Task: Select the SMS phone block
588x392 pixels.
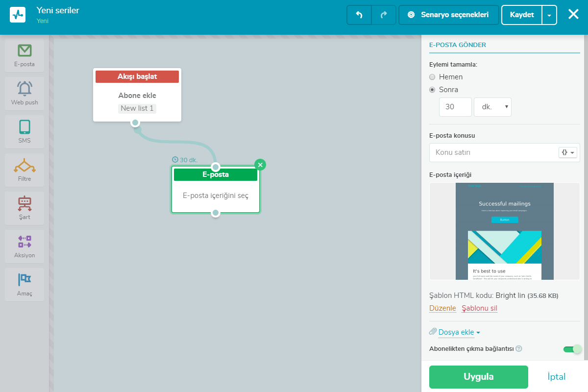Action: pos(24,132)
